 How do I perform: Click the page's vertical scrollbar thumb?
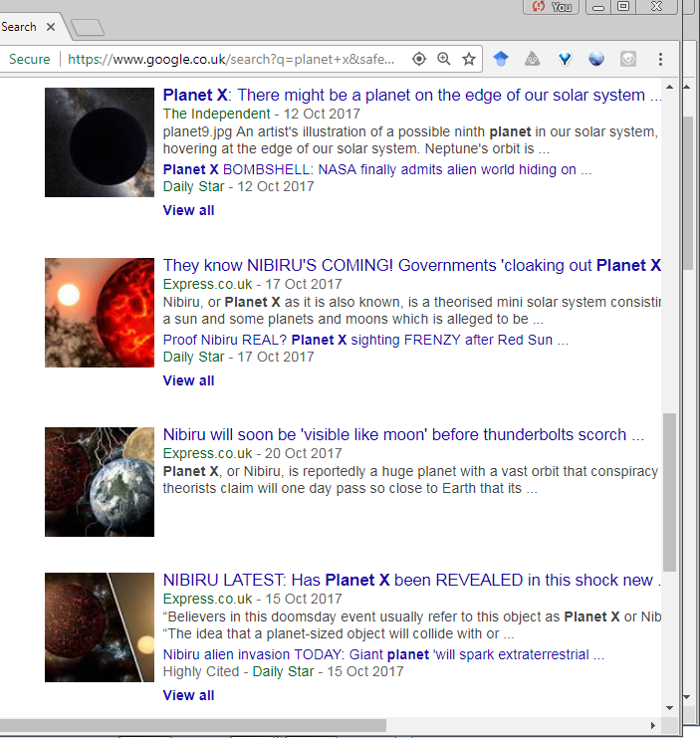[x=669, y=493]
